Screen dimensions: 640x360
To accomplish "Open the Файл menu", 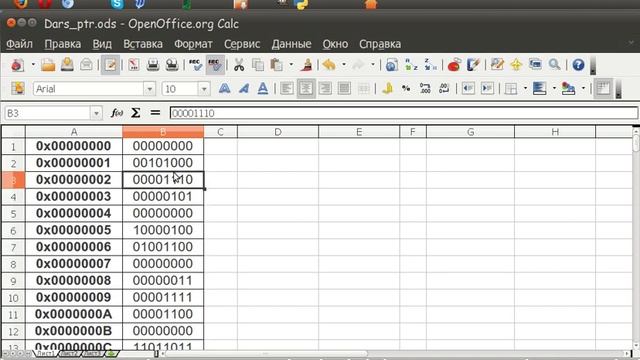I will 19,44.
